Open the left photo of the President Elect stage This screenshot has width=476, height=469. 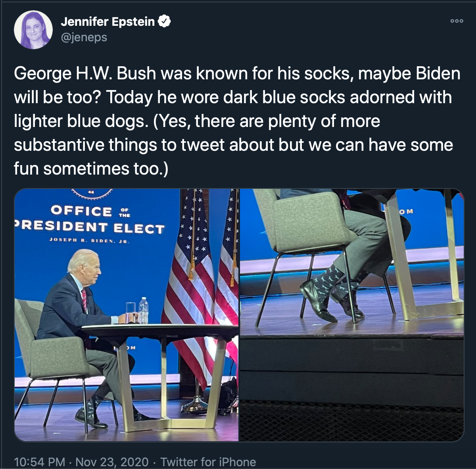coord(127,315)
